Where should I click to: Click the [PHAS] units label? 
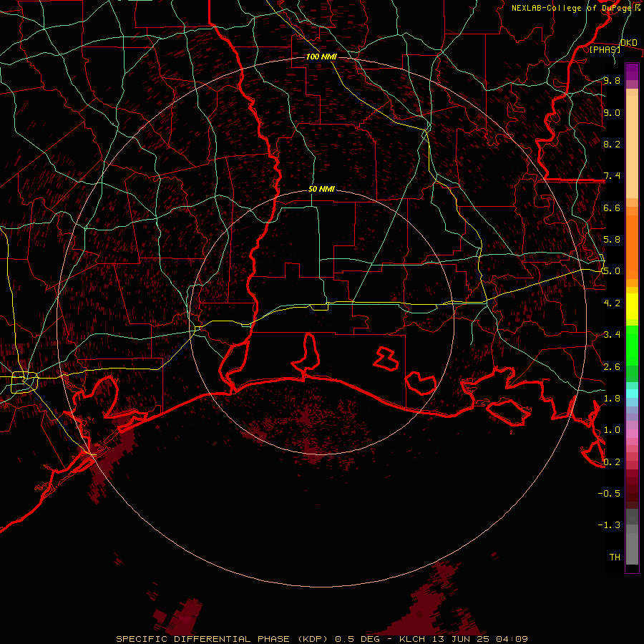coord(605,49)
